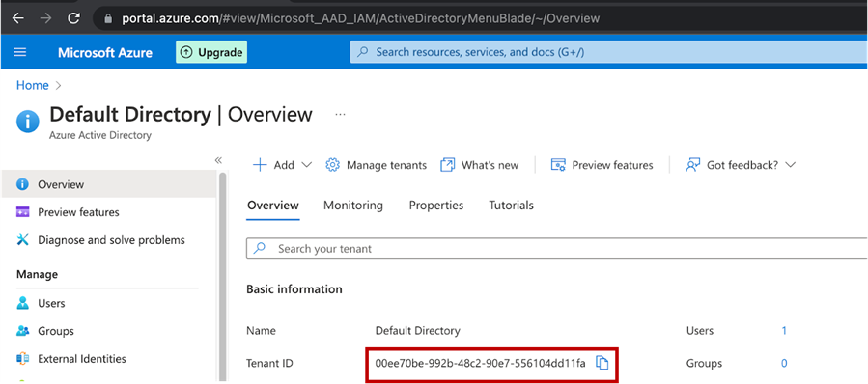Click the What's new icon

tap(447, 165)
